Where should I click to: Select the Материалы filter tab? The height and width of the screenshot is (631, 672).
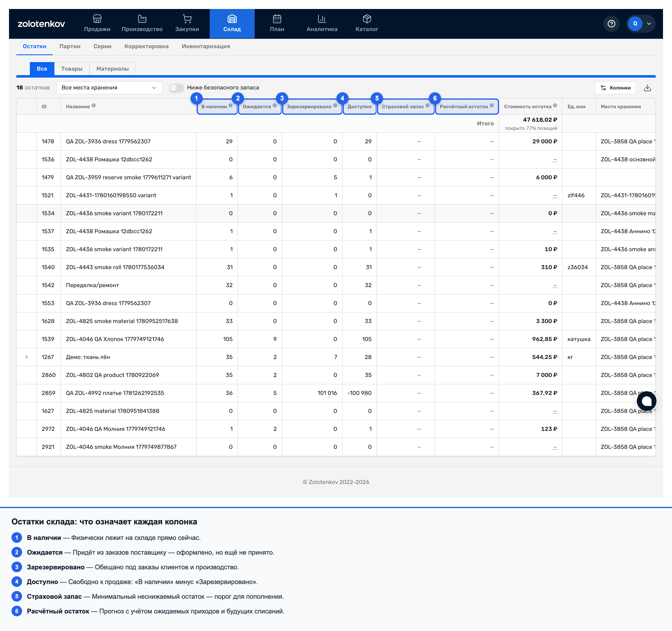tap(113, 69)
